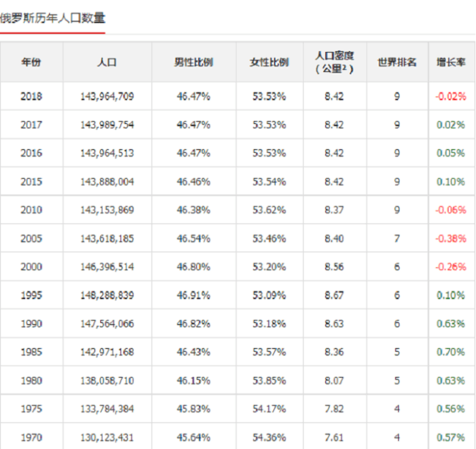Click population value 147,564,066
The height and width of the screenshot is (449, 476).
point(107,324)
